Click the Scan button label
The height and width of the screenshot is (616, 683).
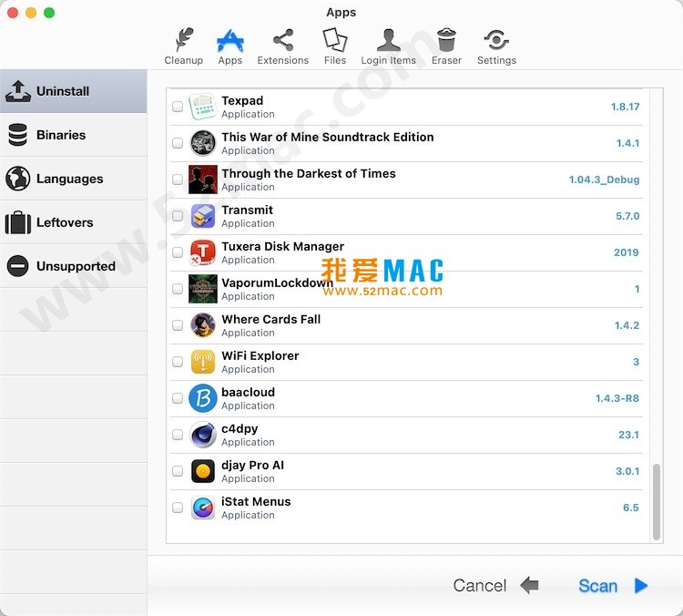pyautogui.click(x=597, y=586)
